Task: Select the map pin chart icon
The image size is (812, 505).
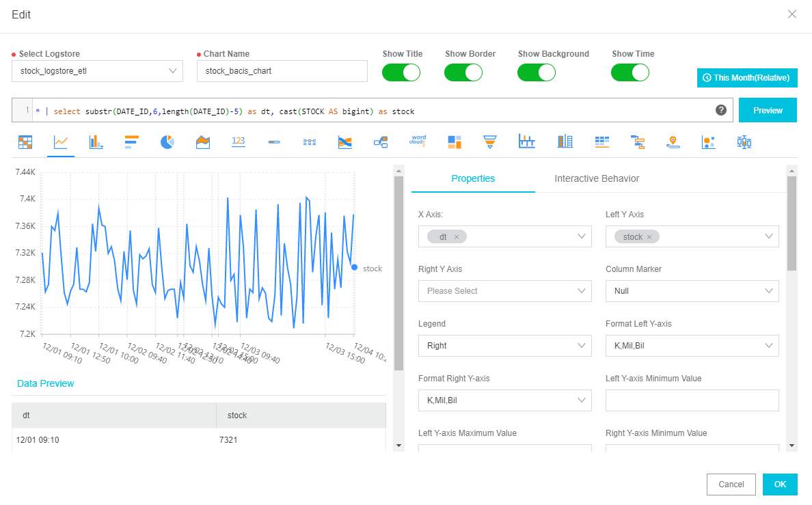Action: point(673,142)
